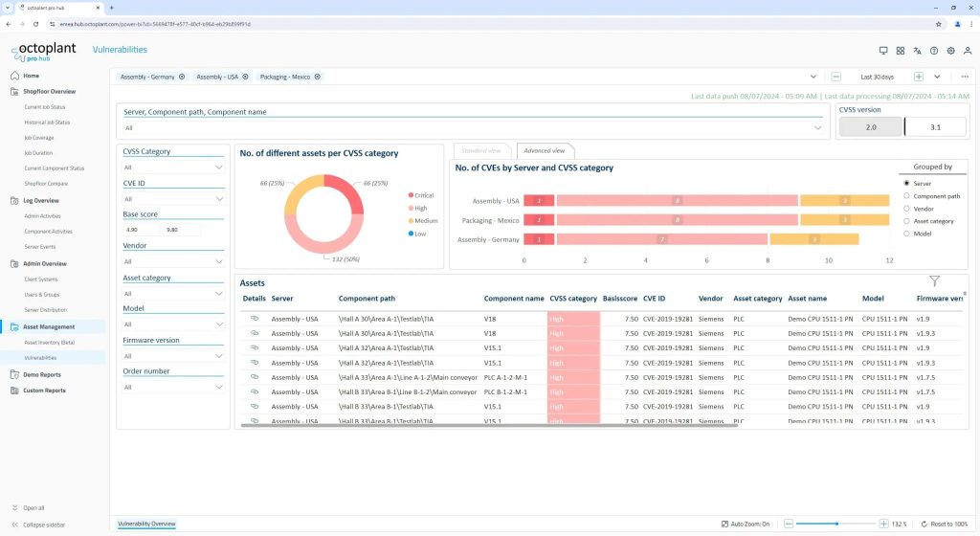Open the language translation icon
Image resolution: width=980 pixels, height=536 pixels.
click(917, 51)
